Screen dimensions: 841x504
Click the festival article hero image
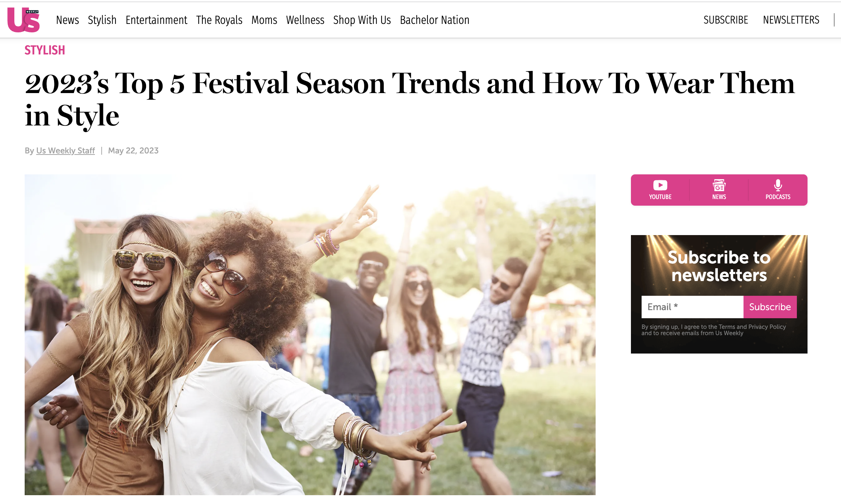click(x=310, y=335)
